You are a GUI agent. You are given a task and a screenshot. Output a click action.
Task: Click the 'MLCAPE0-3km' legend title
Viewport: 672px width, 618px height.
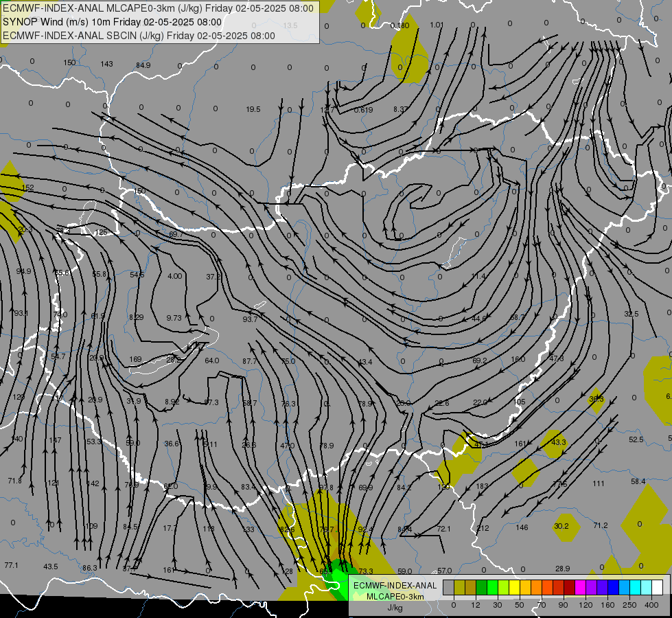tap(395, 597)
